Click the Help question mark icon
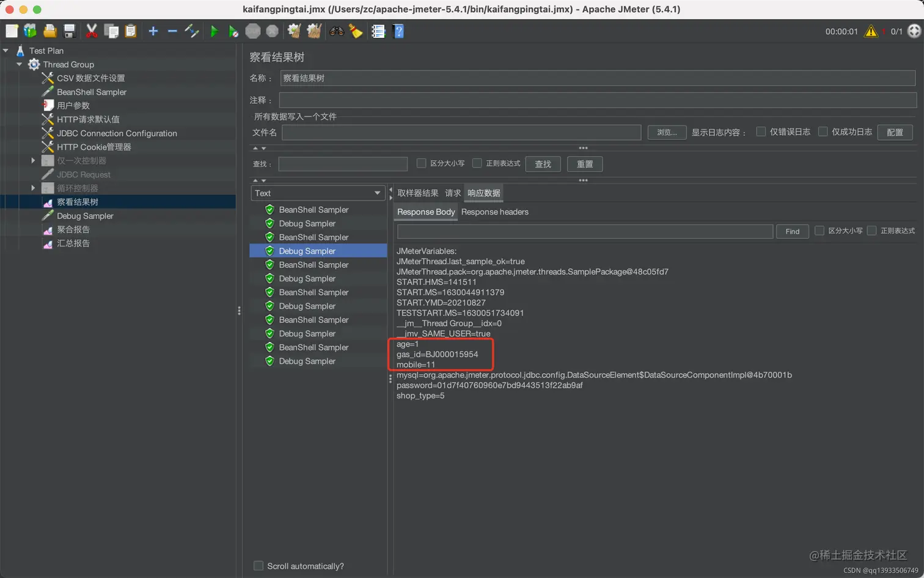Image resolution: width=924 pixels, height=578 pixels. click(398, 31)
